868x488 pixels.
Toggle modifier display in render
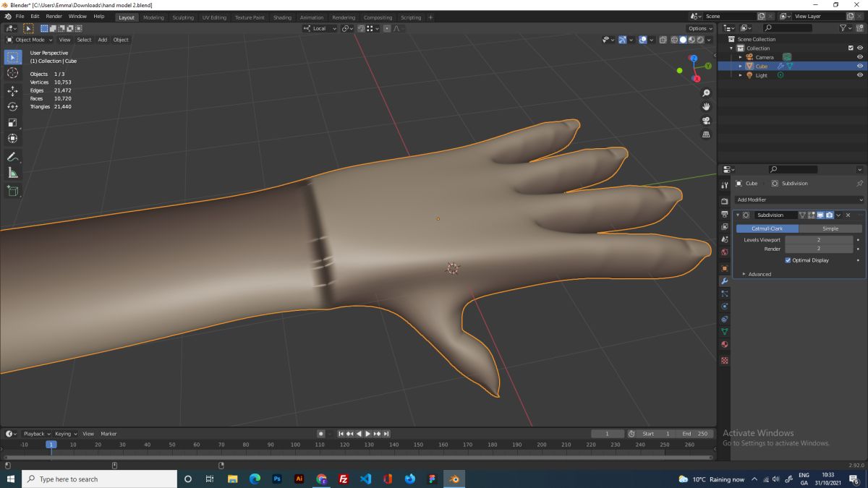[x=830, y=215]
